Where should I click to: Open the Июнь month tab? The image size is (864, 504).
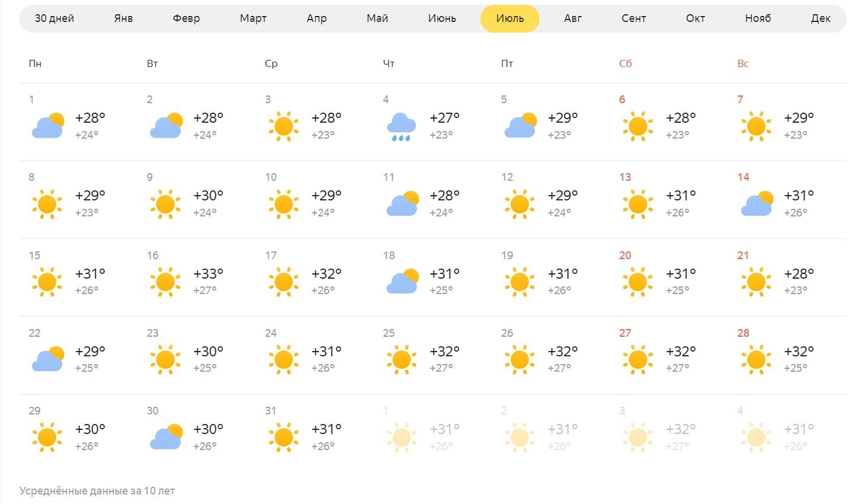click(442, 18)
